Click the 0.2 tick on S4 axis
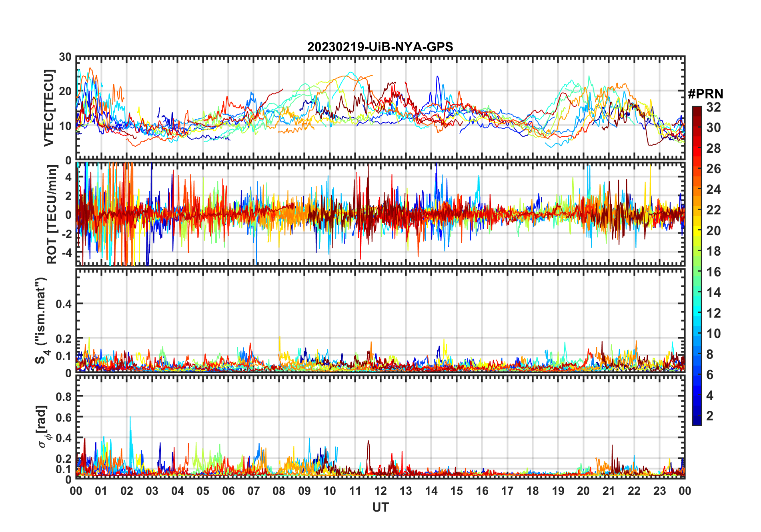 [64, 338]
